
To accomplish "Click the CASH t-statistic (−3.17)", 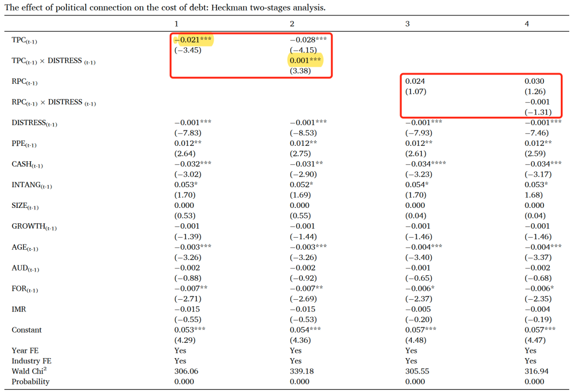I will coord(538,175).
